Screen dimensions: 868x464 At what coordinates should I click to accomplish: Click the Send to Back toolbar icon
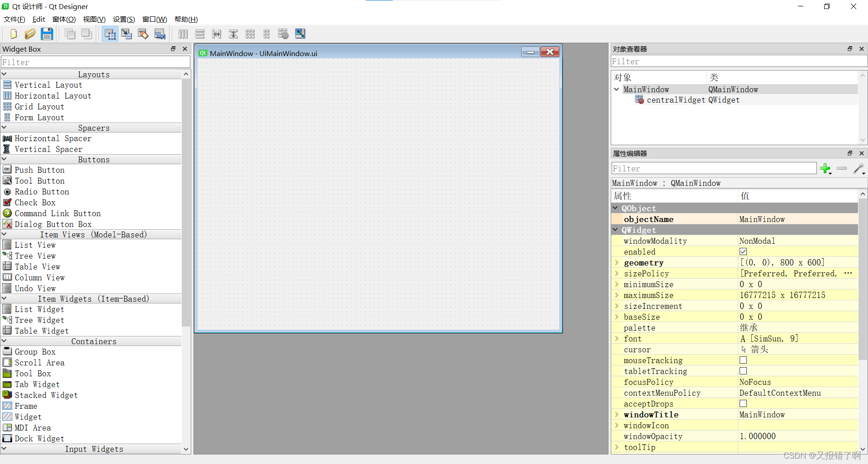[x=70, y=34]
